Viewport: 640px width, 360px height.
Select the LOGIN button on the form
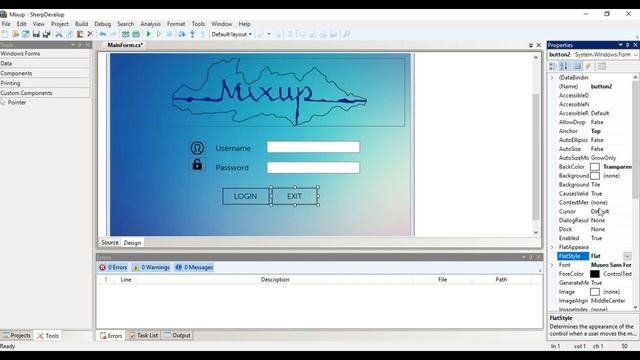(246, 196)
